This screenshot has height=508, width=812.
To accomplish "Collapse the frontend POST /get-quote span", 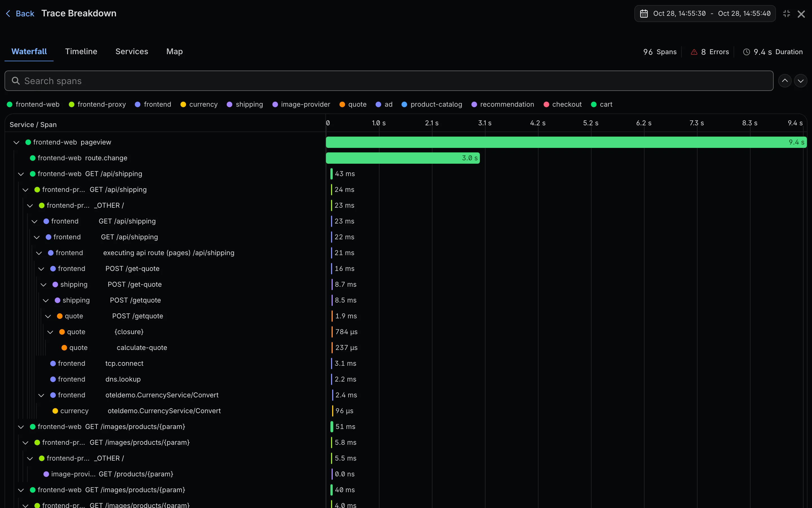I will [41, 269].
